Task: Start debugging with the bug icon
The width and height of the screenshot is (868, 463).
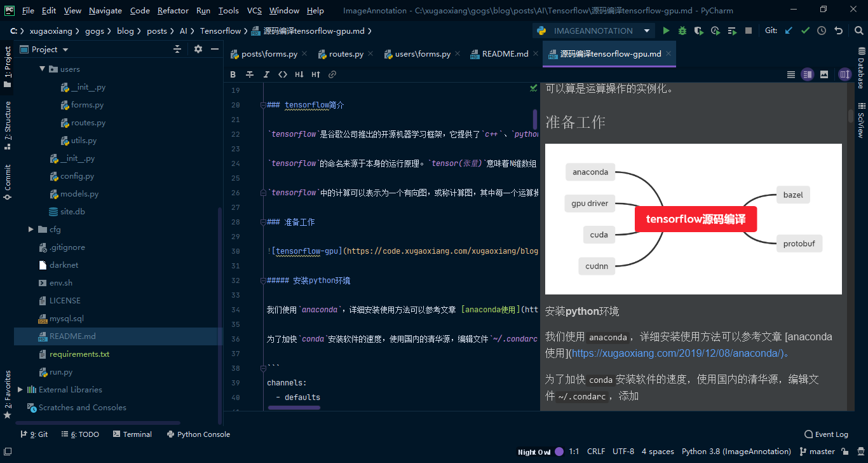Action: click(x=682, y=31)
